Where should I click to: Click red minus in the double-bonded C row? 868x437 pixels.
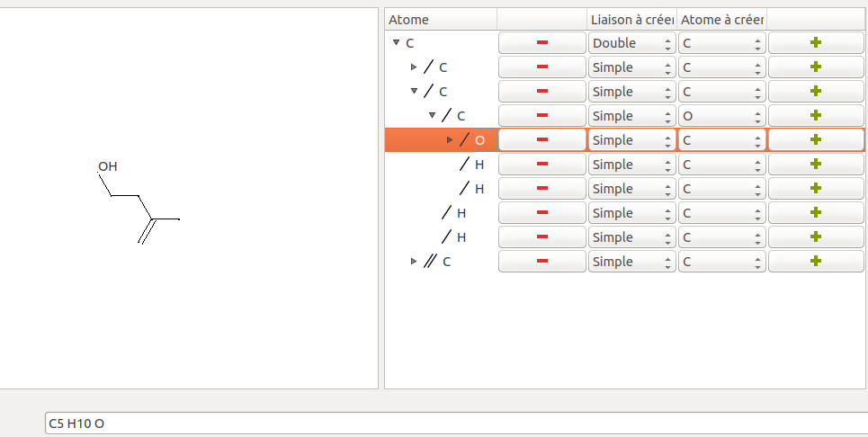541,262
